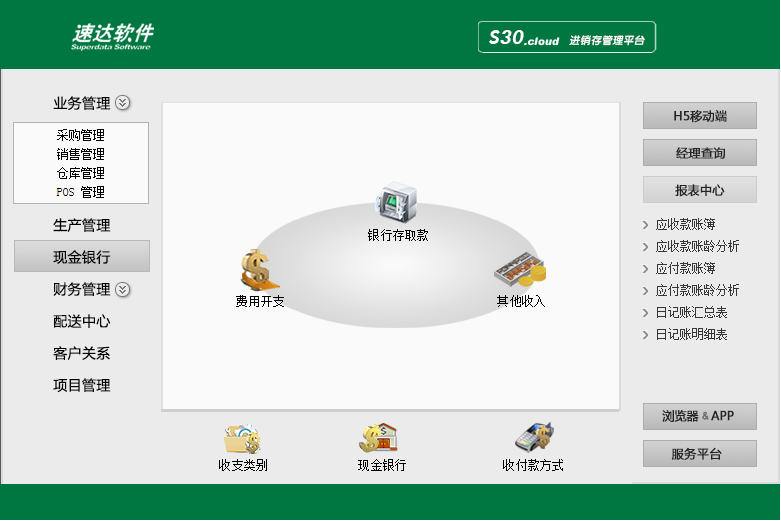Open the 日记账明细表 report link
Image resolution: width=781 pixels, height=521 pixels.
691,334
